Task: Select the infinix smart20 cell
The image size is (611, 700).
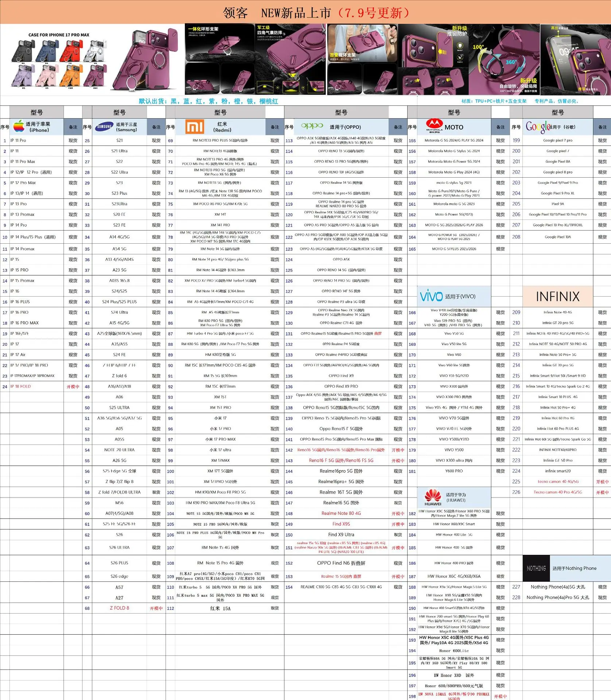Action: click(558, 471)
